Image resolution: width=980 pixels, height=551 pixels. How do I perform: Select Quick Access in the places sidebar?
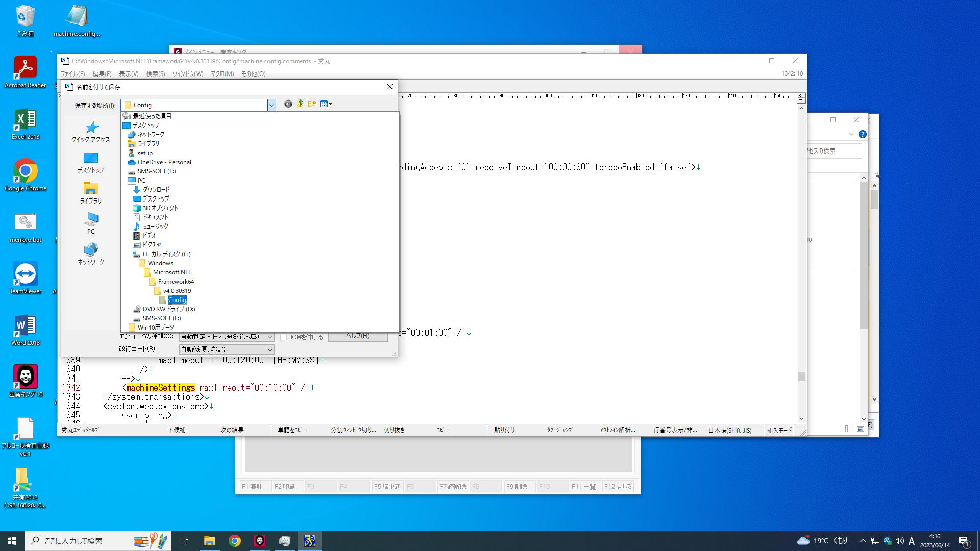point(91,132)
